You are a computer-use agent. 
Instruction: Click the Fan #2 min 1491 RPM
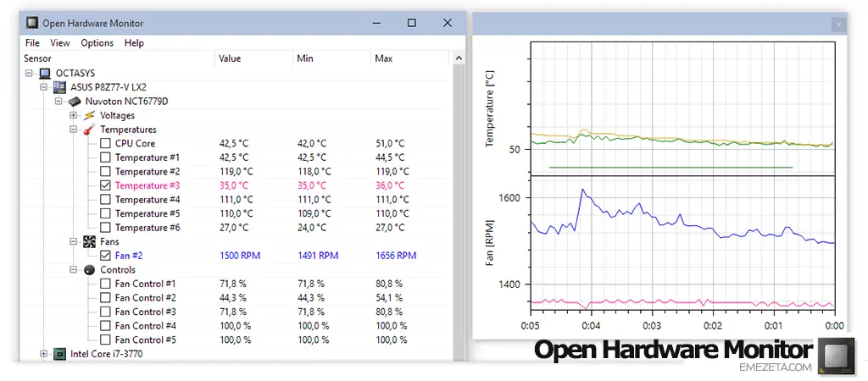[318, 256]
